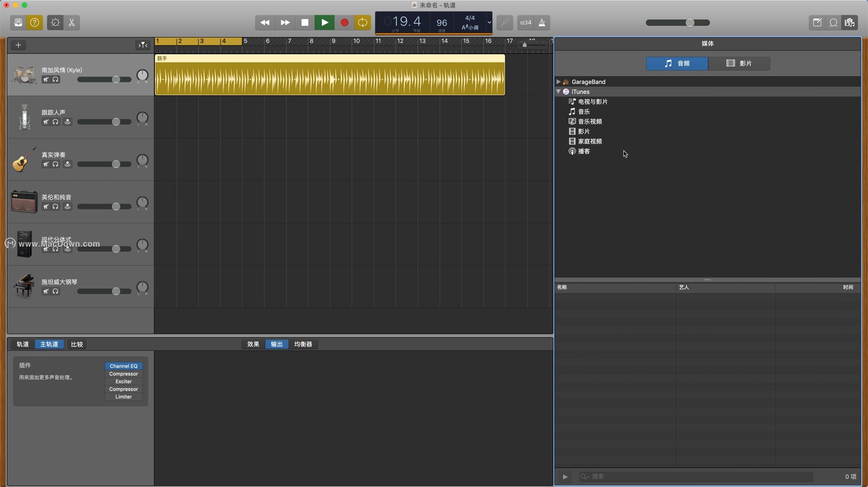Solo the 跟踪人声 track with headphones icon
The height and width of the screenshot is (487, 868).
point(56,122)
